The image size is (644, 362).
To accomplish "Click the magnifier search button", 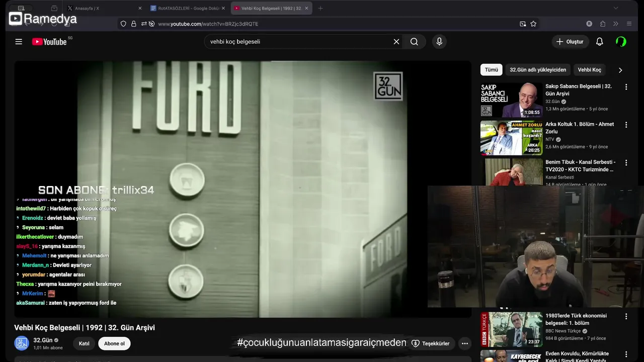I will pos(414,42).
